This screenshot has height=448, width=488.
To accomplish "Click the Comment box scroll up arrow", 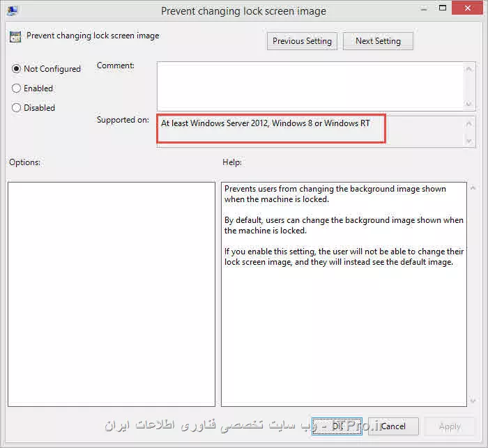I will pyautogui.click(x=469, y=69).
